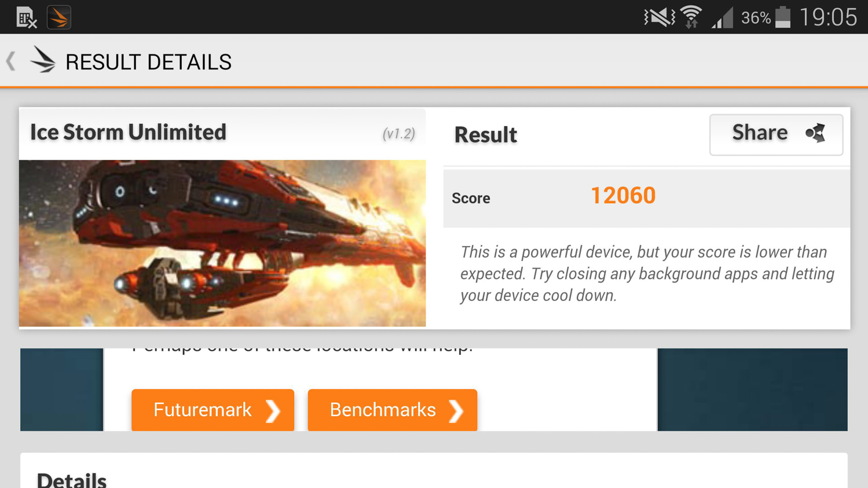Viewport: 868px width, 488px height.
Task: Tap the Ice Storm Unlimited title
Action: [128, 132]
